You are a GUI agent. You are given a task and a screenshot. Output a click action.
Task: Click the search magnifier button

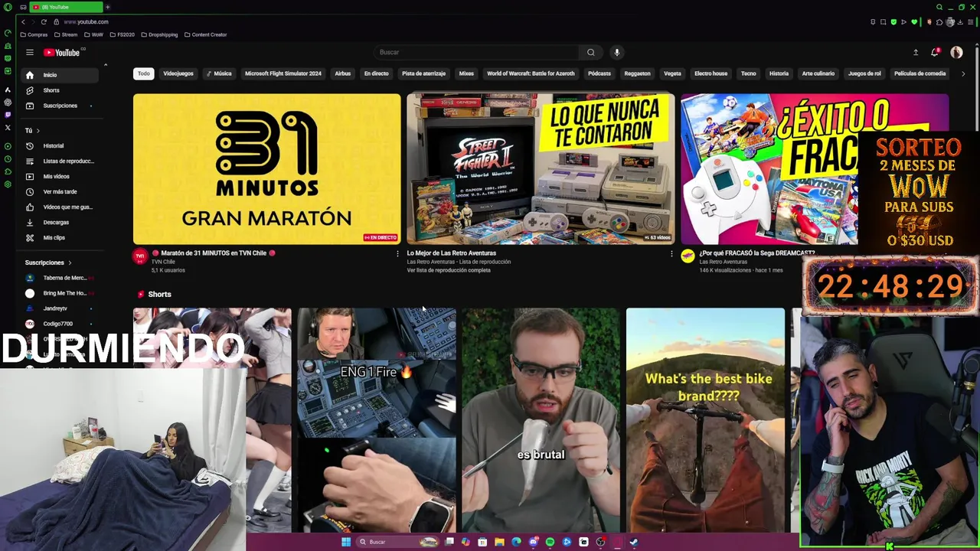(x=590, y=52)
